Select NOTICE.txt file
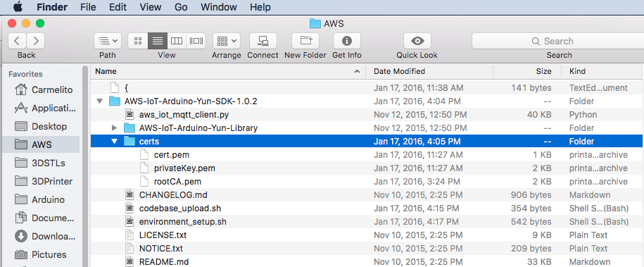The image size is (644, 267). [x=366, y=249]
